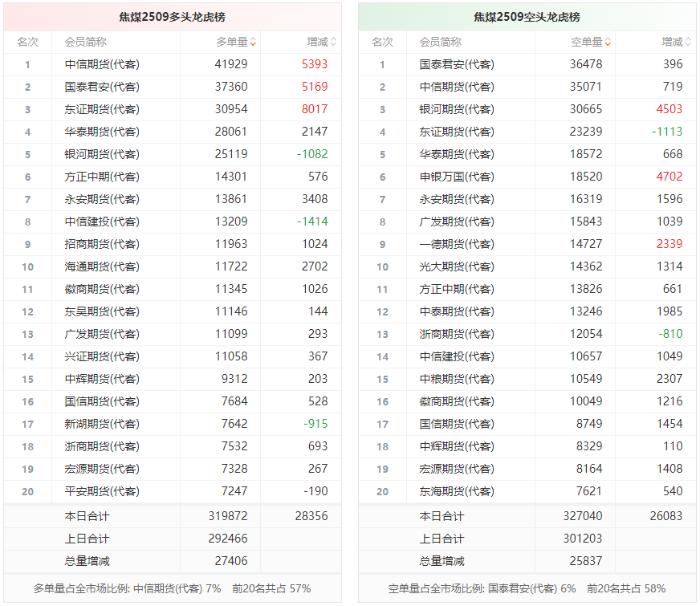This screenshot has width=700, height=606.
Task: Click 平安期货(代客) row name
Action: tap(102, 491)
